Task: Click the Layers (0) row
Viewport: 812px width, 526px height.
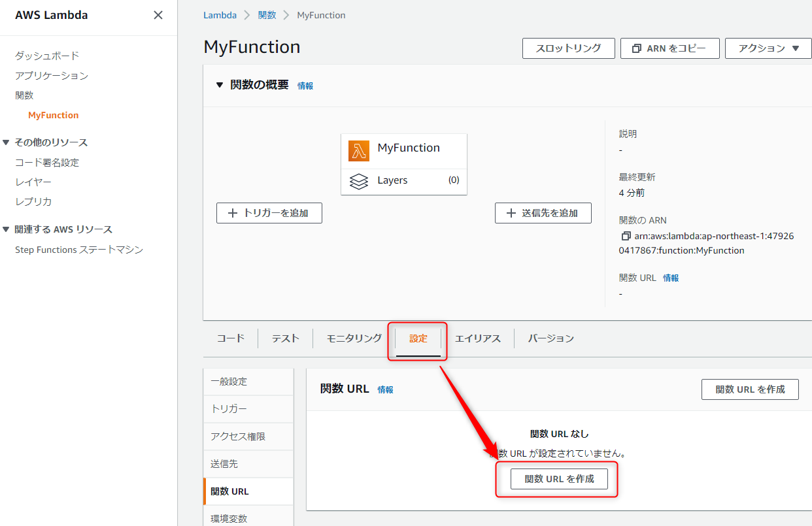Action: (x=404, y=181)
